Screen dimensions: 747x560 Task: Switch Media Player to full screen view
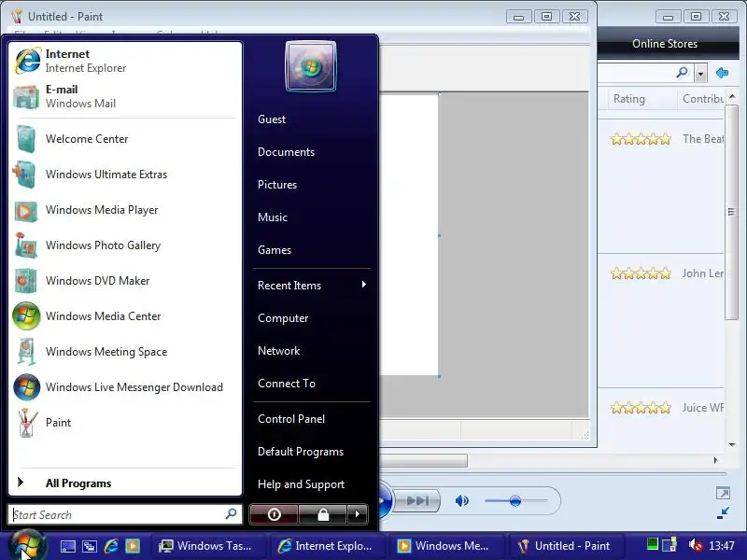[x=723, y=494]
